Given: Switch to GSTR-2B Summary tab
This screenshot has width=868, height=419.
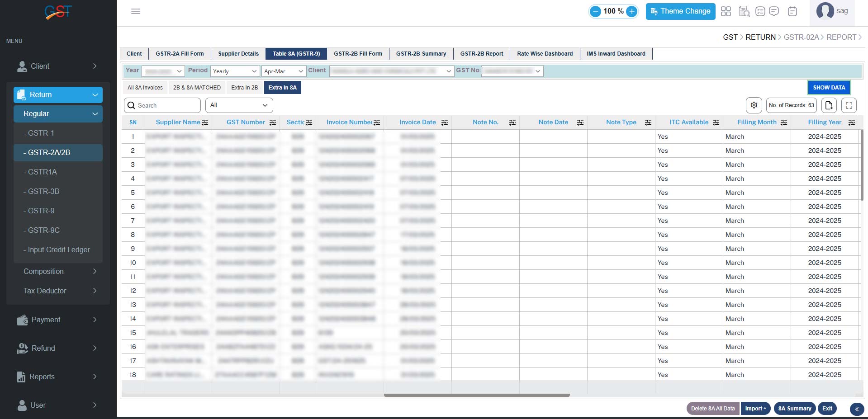Looking at the screenshot, I should (x=421, y=54).
